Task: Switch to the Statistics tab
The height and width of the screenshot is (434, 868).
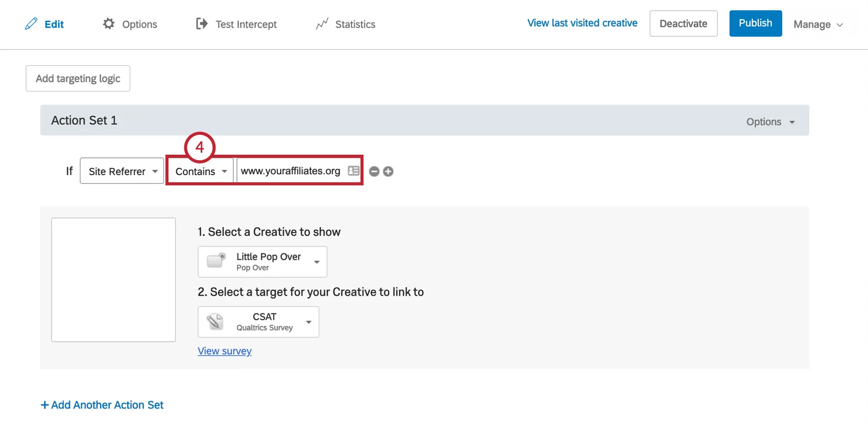Action: coord(355,25)
